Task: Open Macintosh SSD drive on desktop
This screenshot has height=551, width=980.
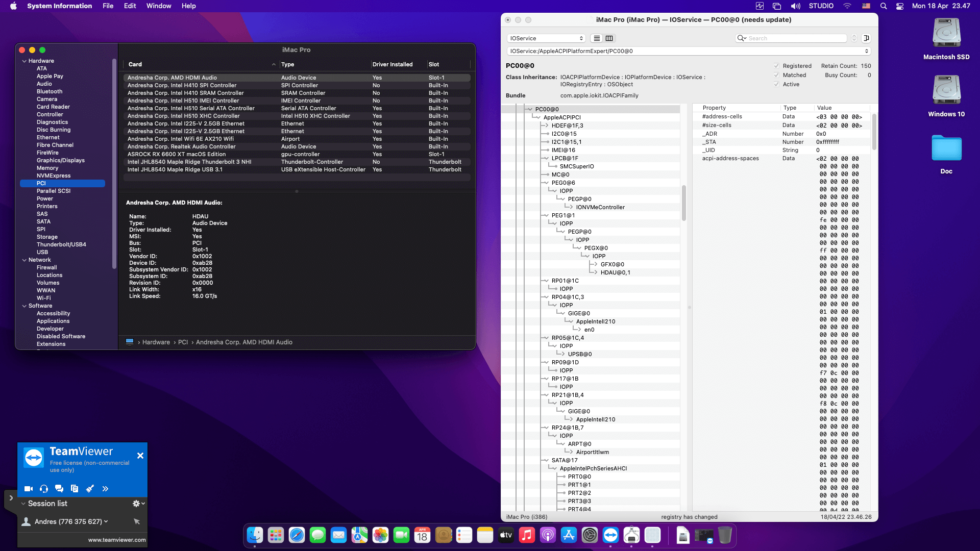Action: pyautogui.click(x=946, y=39)
